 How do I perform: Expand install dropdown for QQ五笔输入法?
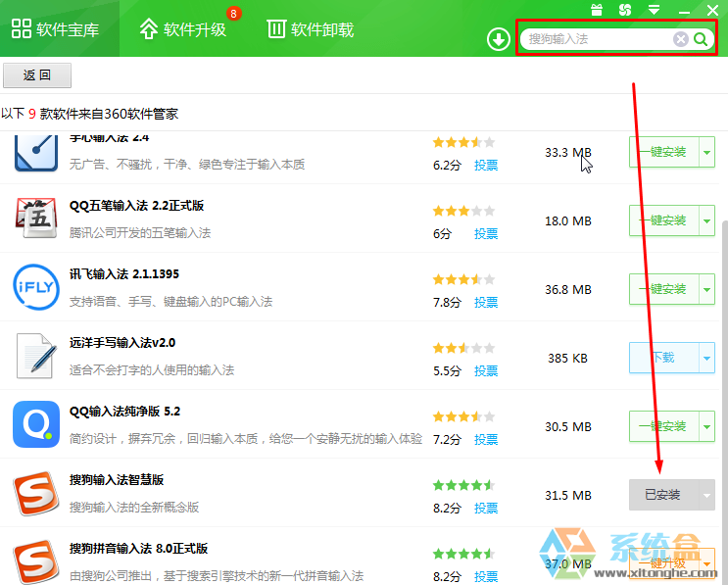tap(706, 220)
